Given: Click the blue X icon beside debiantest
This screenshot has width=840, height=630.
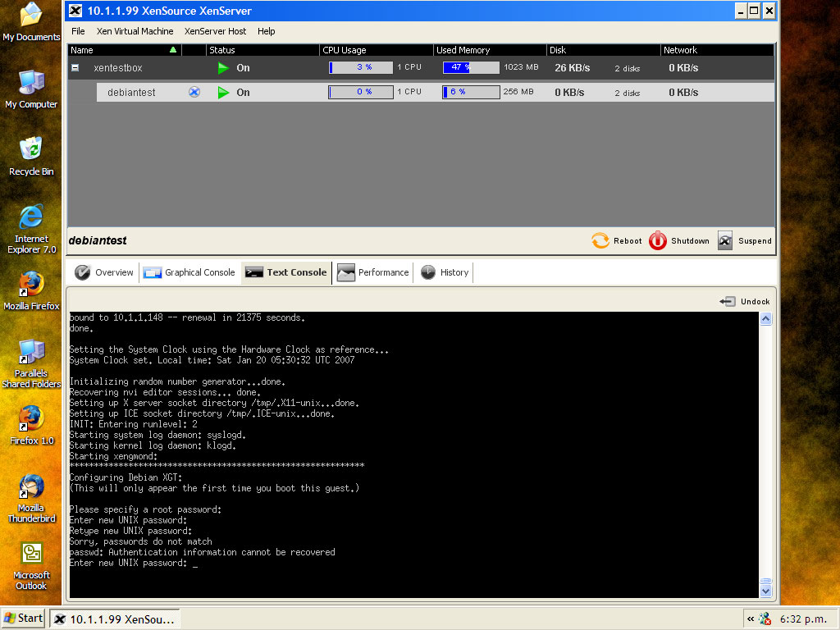Looking at the screenshot, I should pyautogui.click(x=194, y=92).
